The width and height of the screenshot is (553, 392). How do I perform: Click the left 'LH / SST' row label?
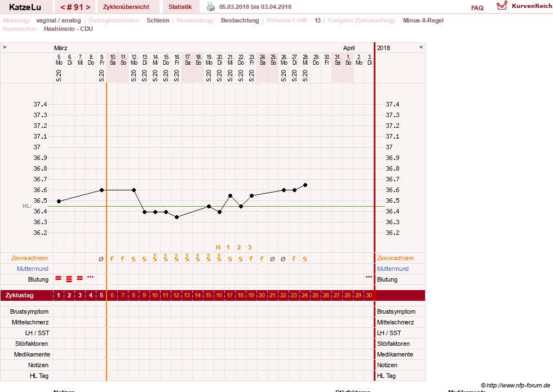pyautogui.click(x=37, y=333)
